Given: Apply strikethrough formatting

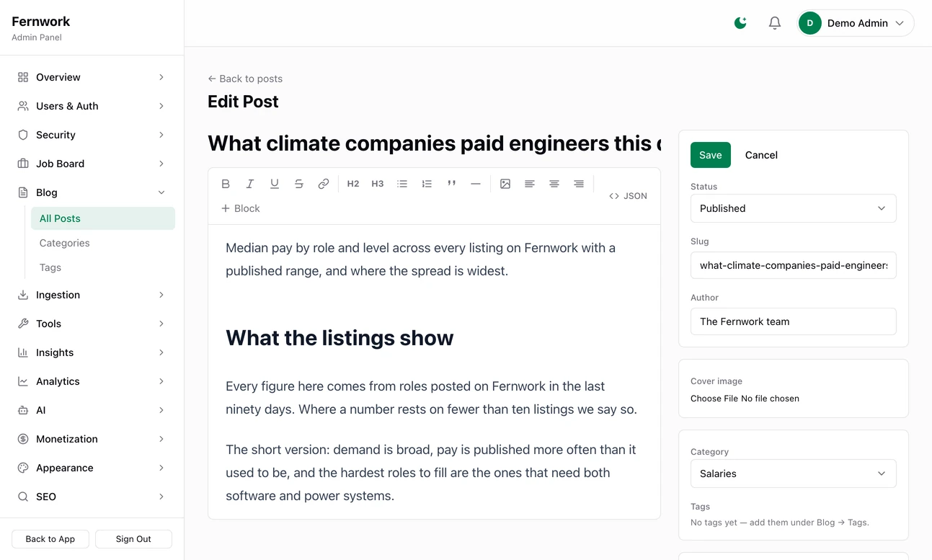Looking at the screenshot, I should [x=299, y=184].
